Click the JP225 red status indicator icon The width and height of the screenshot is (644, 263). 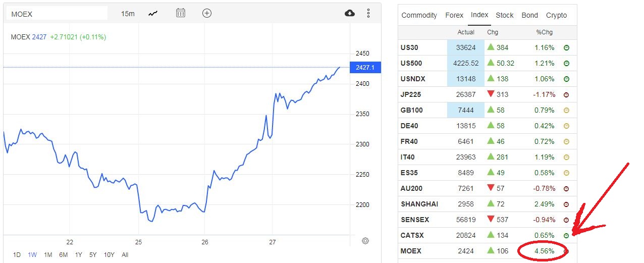[x=566, y=94]
